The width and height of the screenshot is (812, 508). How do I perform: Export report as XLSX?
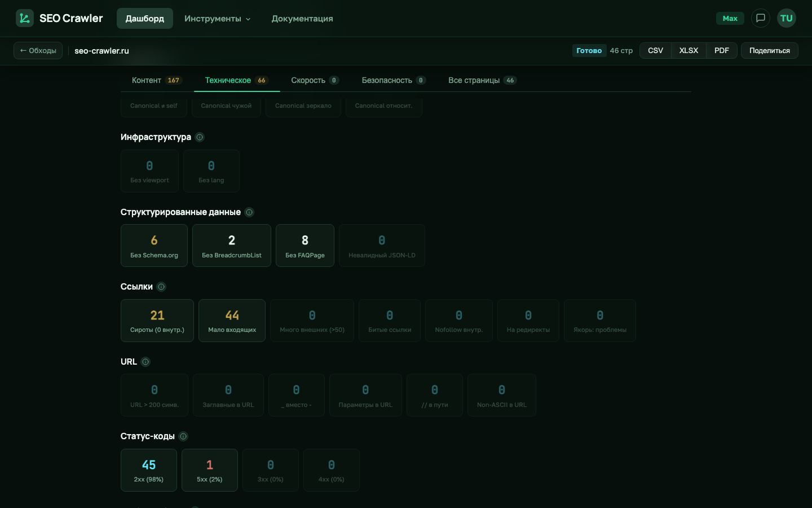[689, 51]
